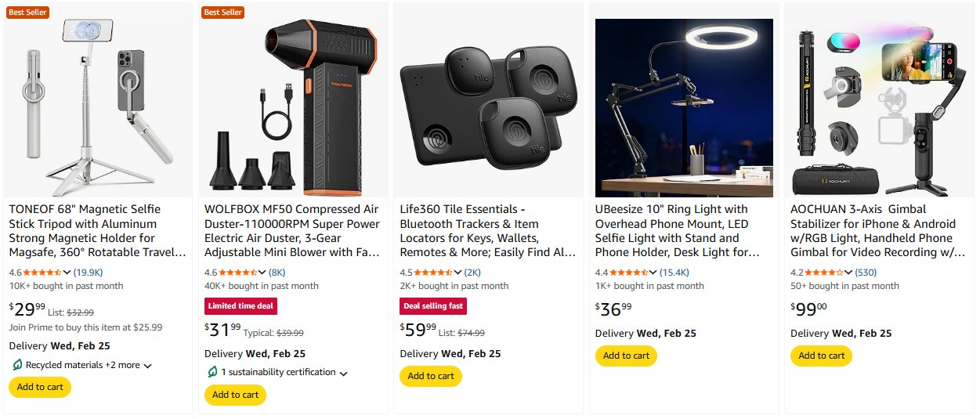
Task: View the 15.4K reviews for UBeesize light
Action: [x=674, y=273]
